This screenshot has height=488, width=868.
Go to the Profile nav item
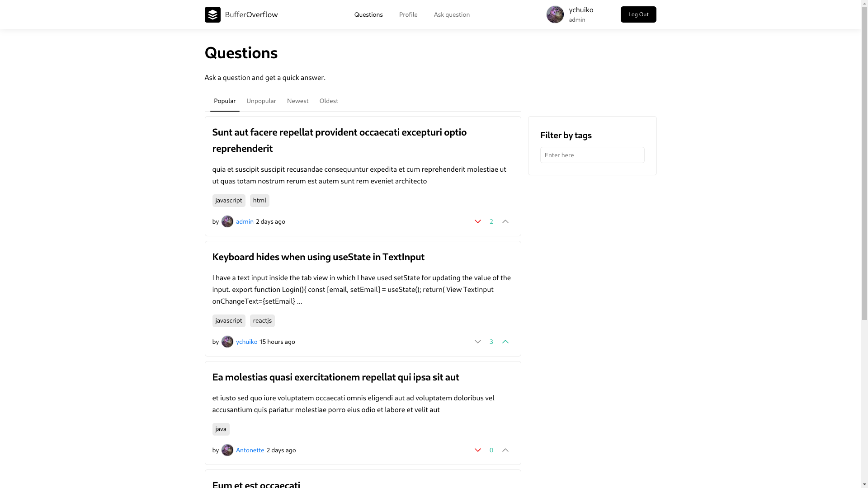click(x=408, y=14)
